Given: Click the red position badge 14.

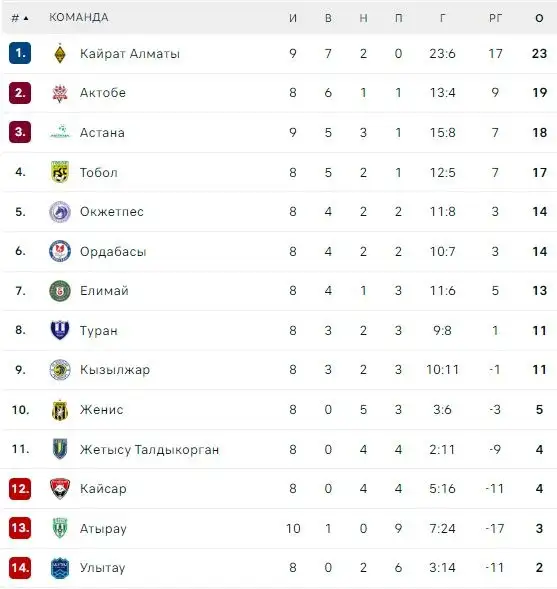Looking at the screenshot, I should pos(20,568).
